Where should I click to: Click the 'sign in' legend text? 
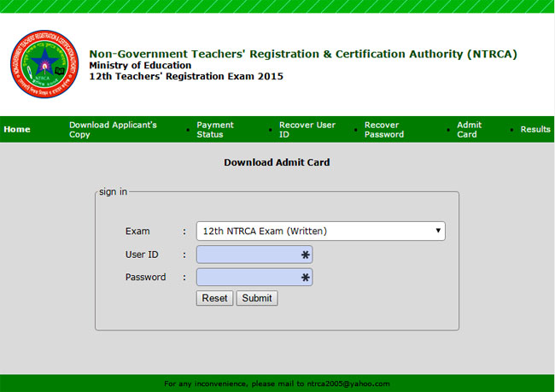pyautogui.click(x=113, y=191)
